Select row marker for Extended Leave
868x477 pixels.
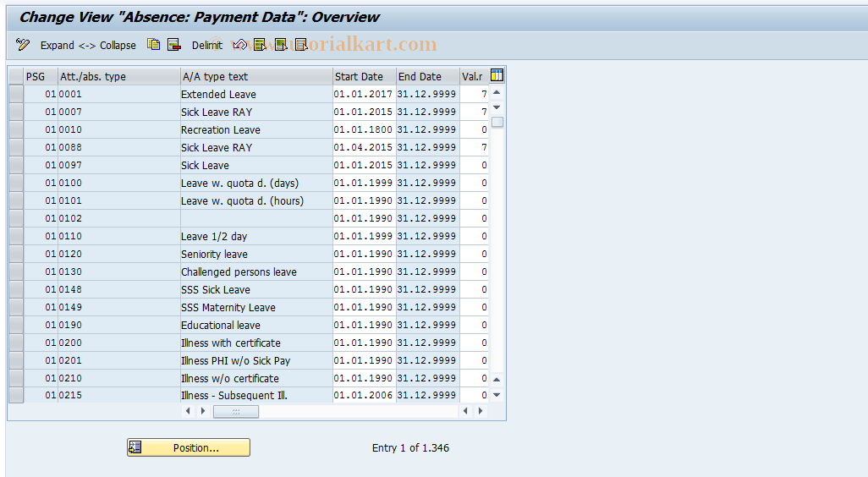coord(16,94)
